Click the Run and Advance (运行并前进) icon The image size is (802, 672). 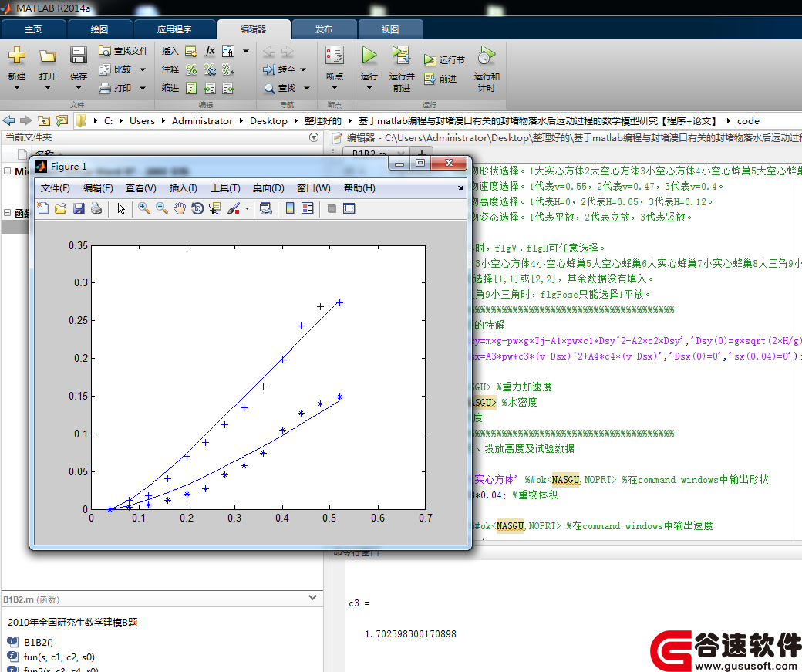[402, 55]
